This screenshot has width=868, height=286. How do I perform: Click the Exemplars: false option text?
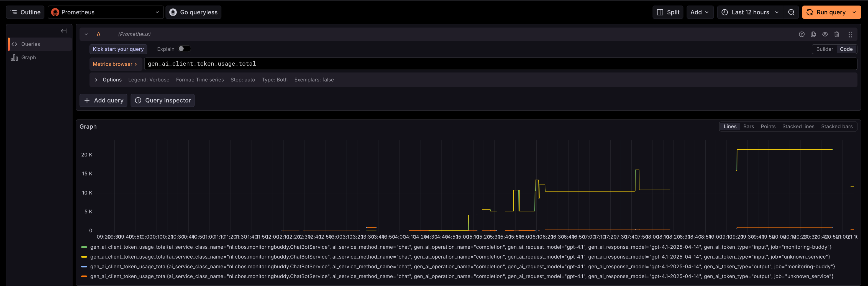[314, 80]
